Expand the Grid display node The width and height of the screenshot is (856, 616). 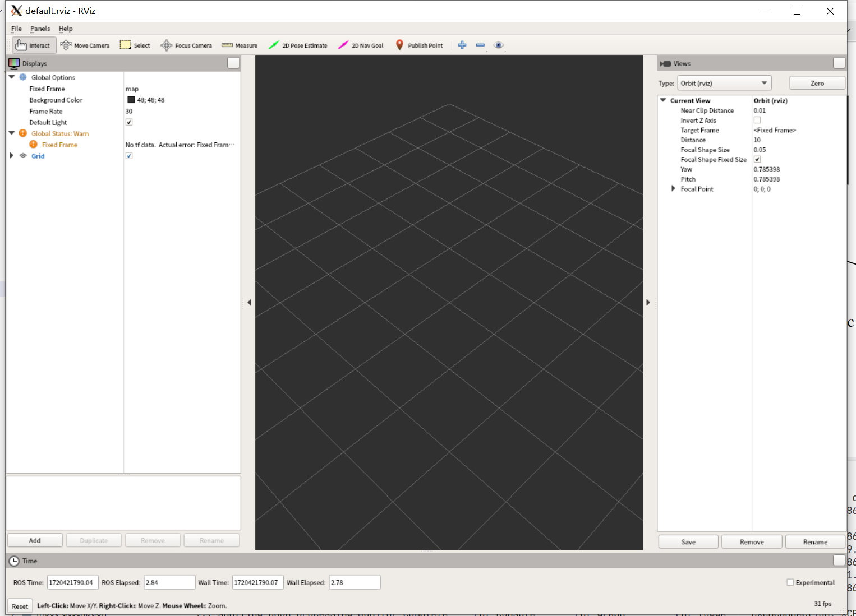(11, 156)
